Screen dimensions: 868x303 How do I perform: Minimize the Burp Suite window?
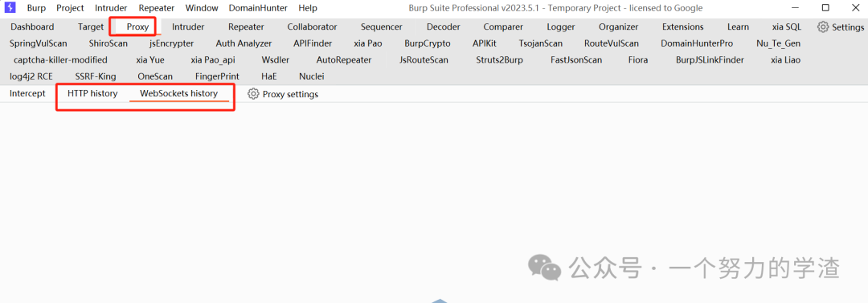[796, 8]
